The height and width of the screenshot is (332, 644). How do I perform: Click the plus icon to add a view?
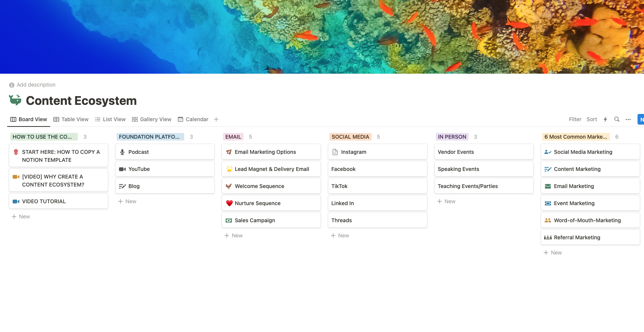(216, 119)
